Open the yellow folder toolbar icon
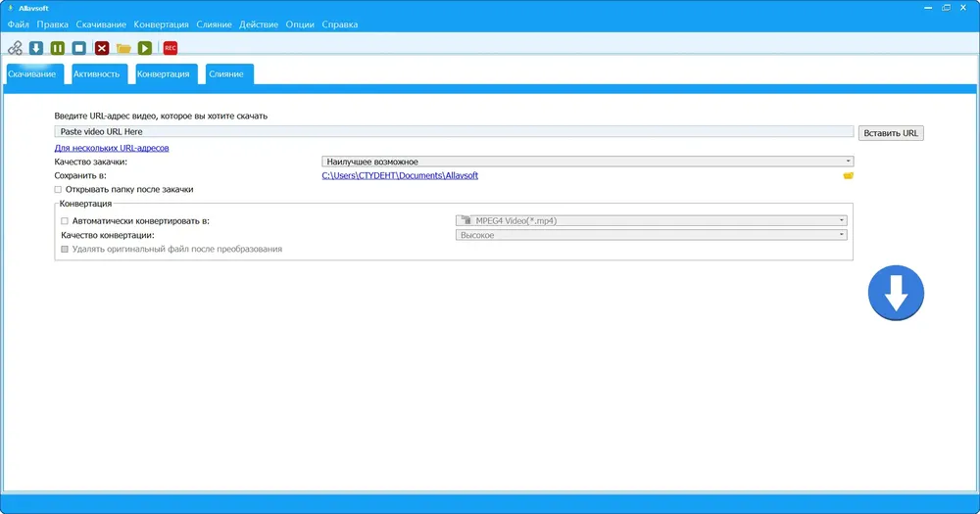Image resolution: width=980 pixels, height=514 pixels. 123,48
